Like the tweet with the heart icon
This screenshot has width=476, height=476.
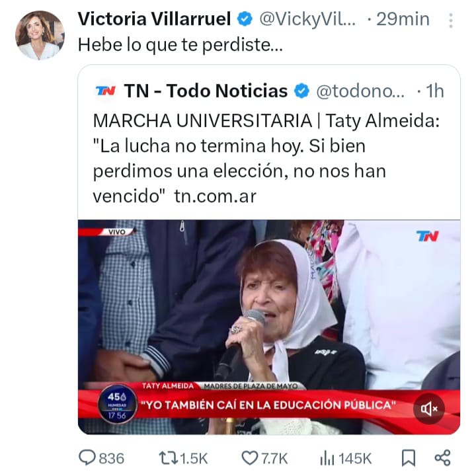(249, 457)
